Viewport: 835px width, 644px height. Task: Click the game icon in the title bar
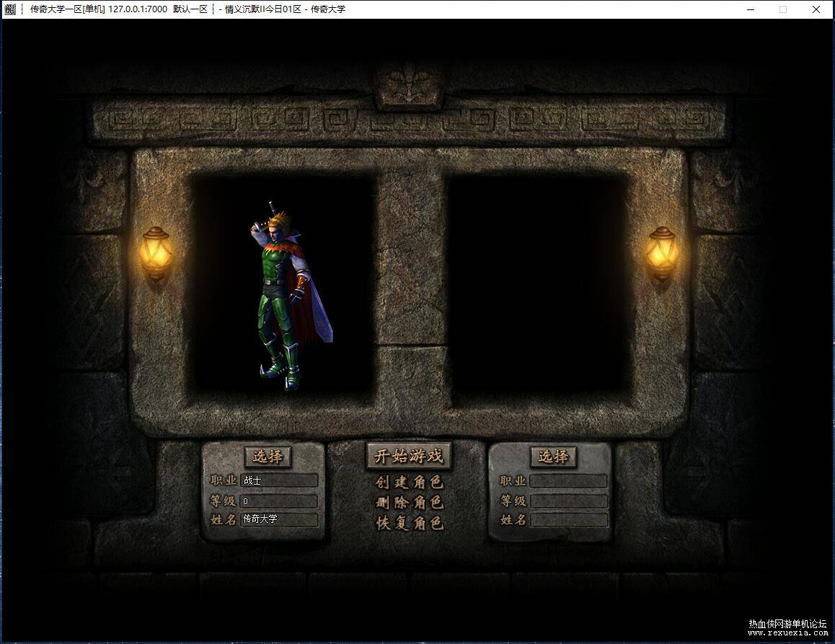tap(9, 9)
